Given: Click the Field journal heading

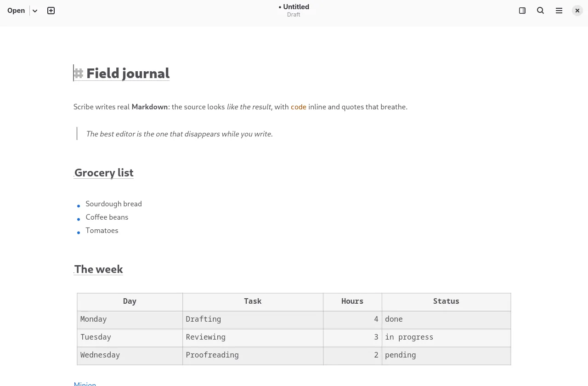Looking at the screenshot, I should click(128, 73).
